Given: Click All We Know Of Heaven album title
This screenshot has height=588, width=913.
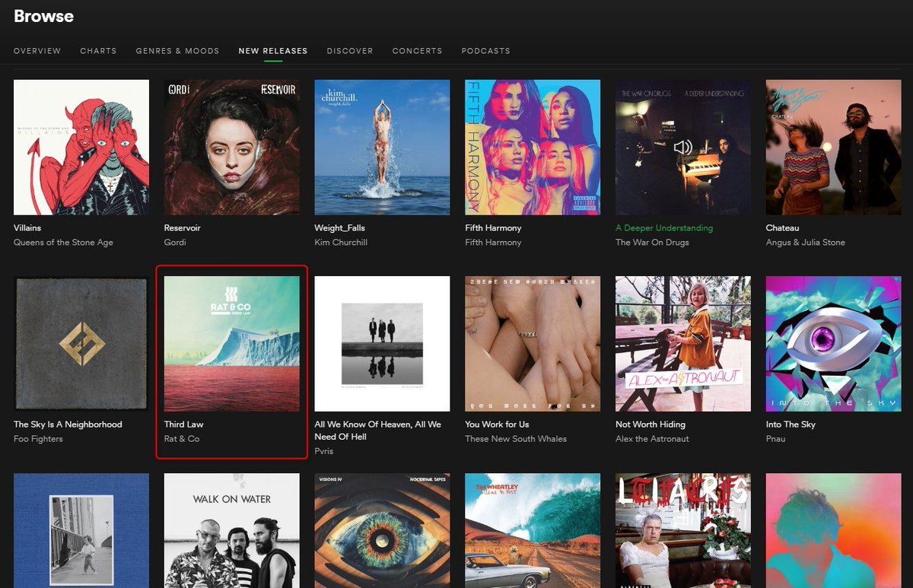Looking at the screenshot, I should 378,431.
